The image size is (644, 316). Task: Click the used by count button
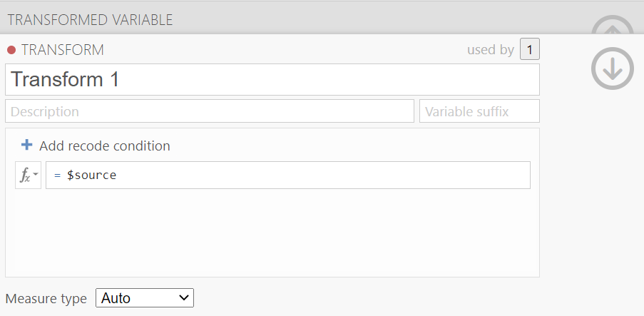pos(529,49)
